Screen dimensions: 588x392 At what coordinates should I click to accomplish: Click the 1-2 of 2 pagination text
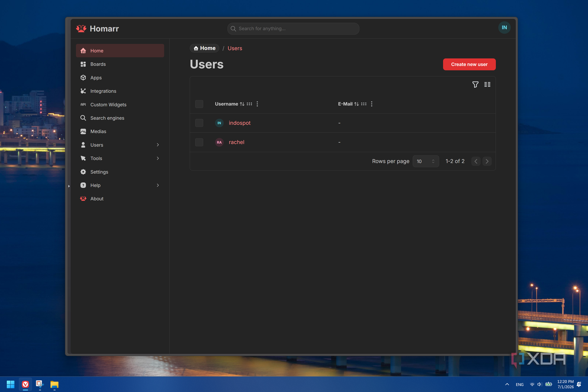click(455, 161)
